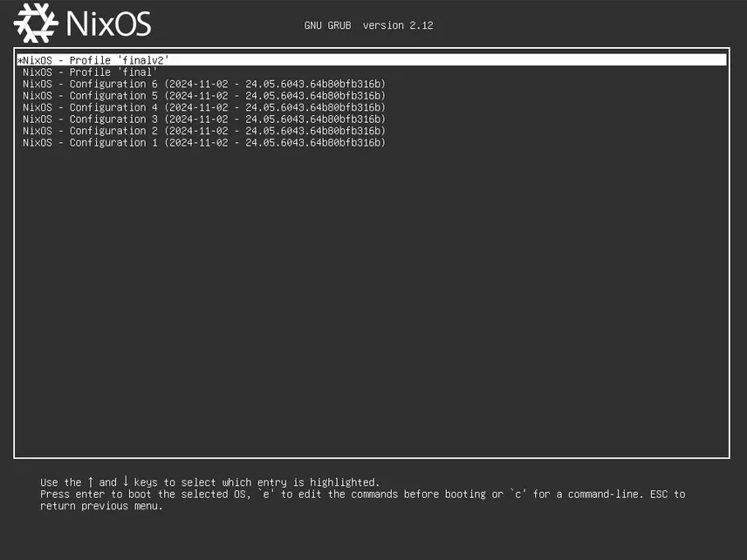Click the version 2.12 label
747x560 pixels.
tap(398, 25)
